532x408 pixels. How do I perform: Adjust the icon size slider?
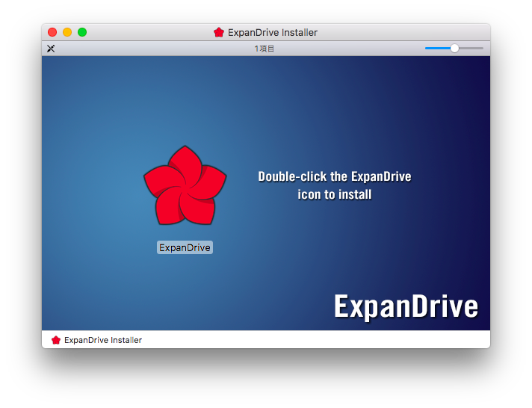click(454, 49)
